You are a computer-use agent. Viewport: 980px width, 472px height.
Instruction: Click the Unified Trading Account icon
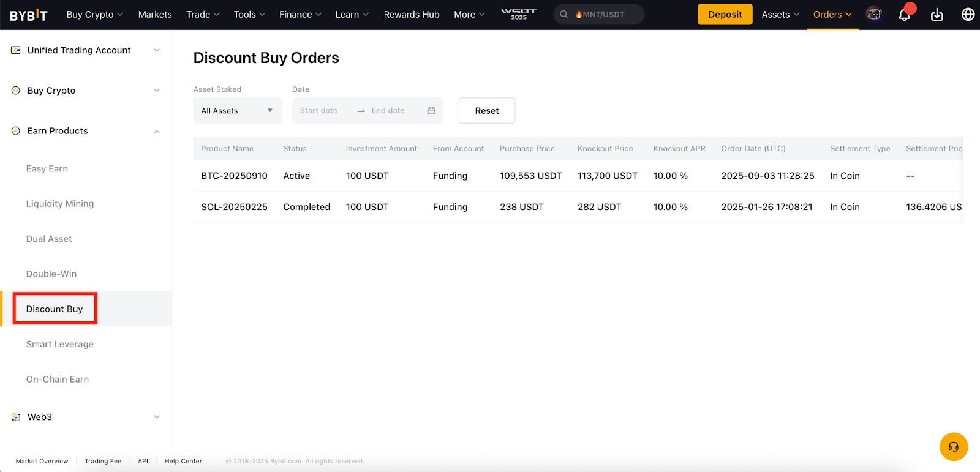click(x=16, y=50)
